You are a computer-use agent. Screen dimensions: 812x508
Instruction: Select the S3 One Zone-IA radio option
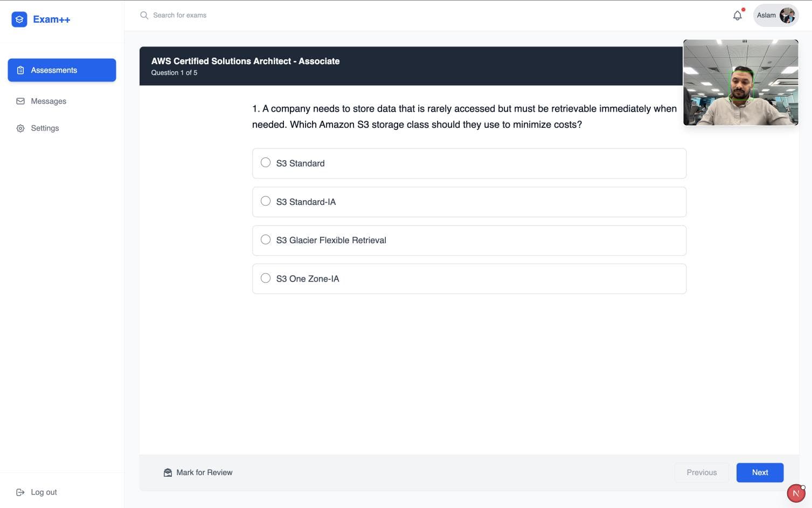tap(266, 278)
